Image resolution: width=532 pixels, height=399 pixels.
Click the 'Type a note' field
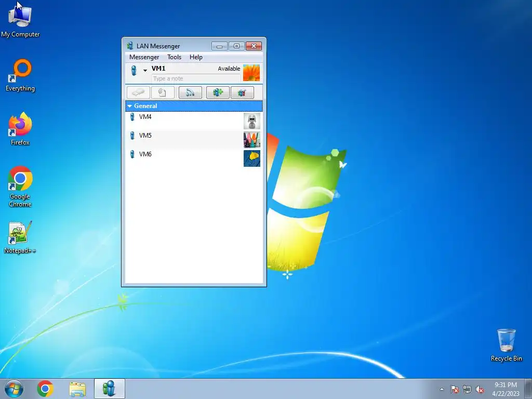click(x=196, y=78)
